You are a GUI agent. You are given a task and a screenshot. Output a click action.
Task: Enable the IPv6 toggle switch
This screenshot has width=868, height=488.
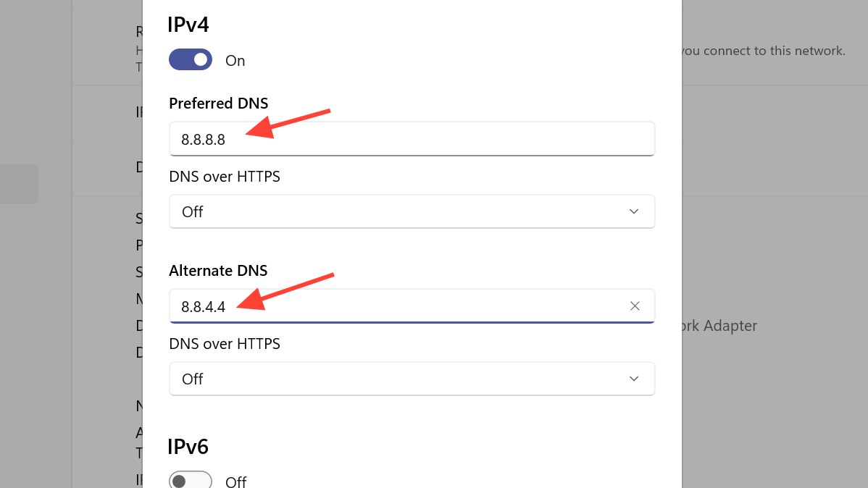(x=191, y=481)
